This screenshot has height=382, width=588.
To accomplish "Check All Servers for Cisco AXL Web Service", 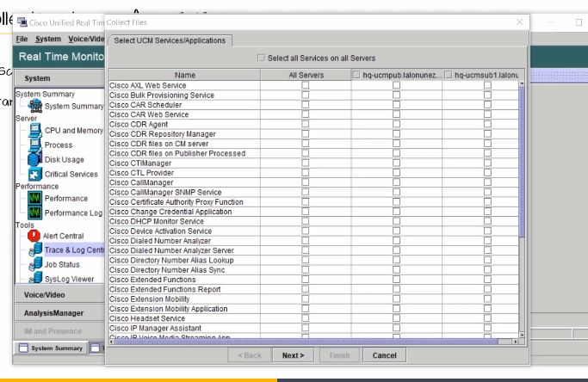I will point(306,85).
